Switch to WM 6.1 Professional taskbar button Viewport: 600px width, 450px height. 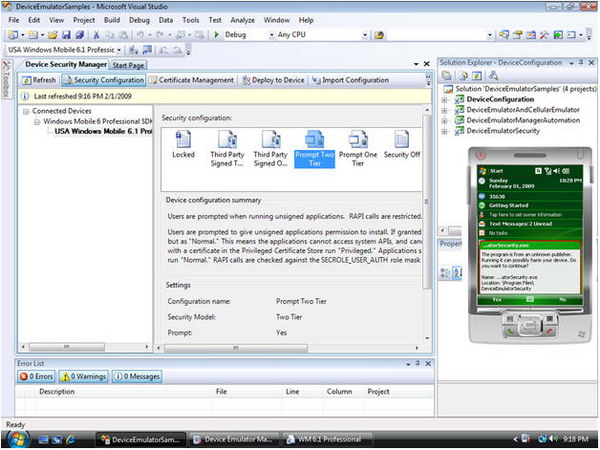coord(326,440)
